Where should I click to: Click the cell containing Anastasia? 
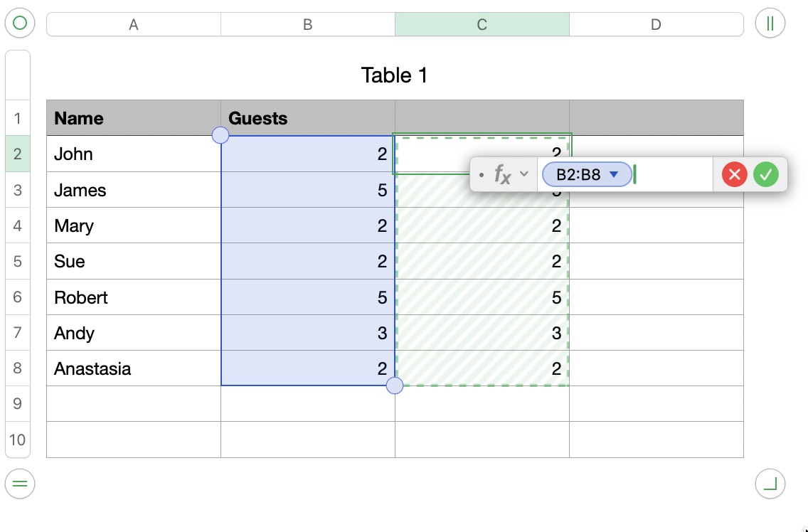click(x=133, y=368)
